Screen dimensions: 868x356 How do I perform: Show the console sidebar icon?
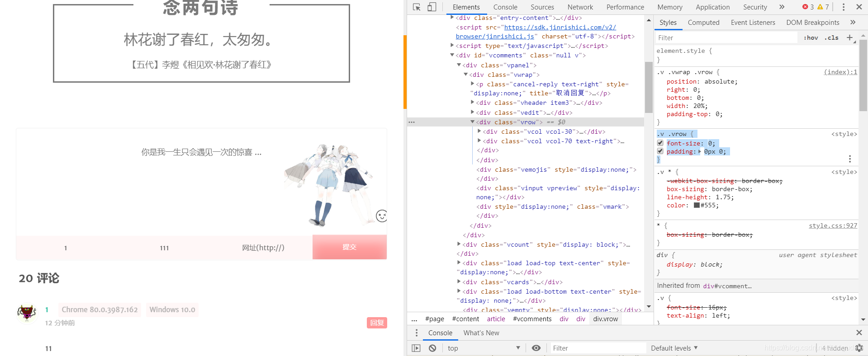click(416, 348)
